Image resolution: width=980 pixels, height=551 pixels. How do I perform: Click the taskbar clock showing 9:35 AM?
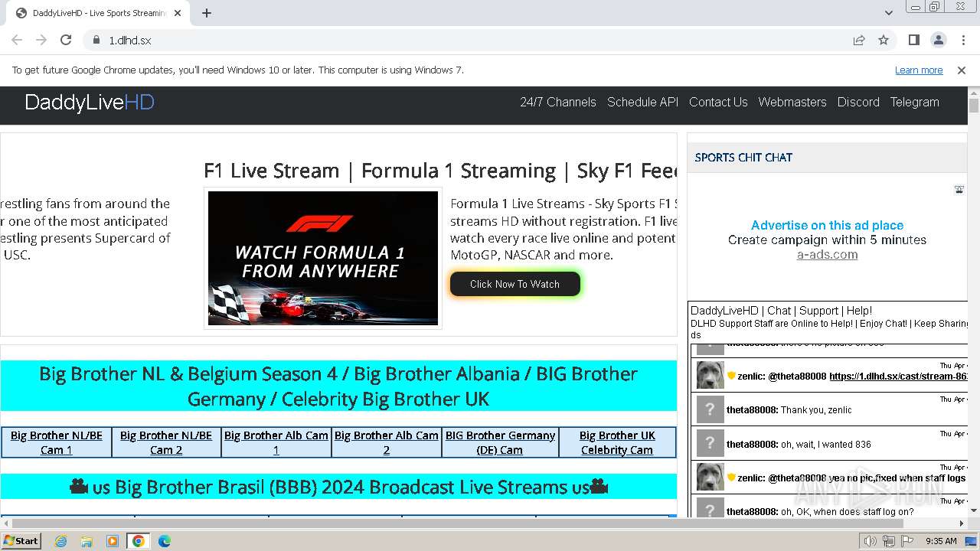coord(941,541)
